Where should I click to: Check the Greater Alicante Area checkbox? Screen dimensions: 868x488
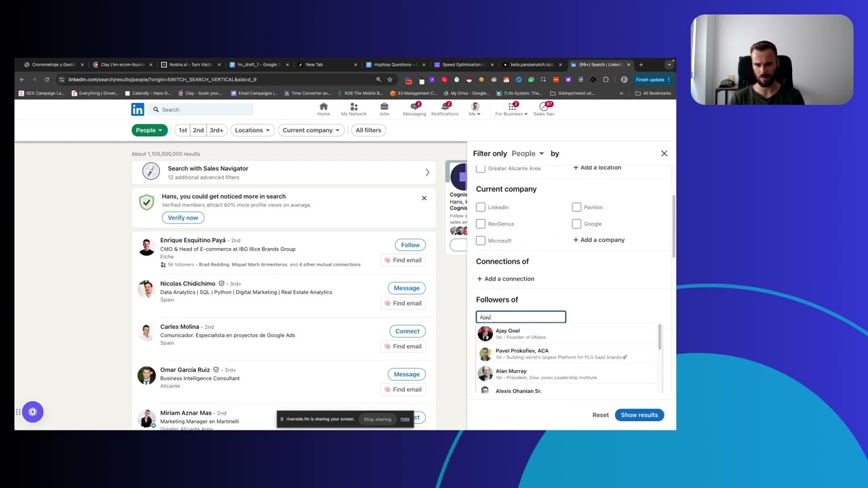click(481, 168)
